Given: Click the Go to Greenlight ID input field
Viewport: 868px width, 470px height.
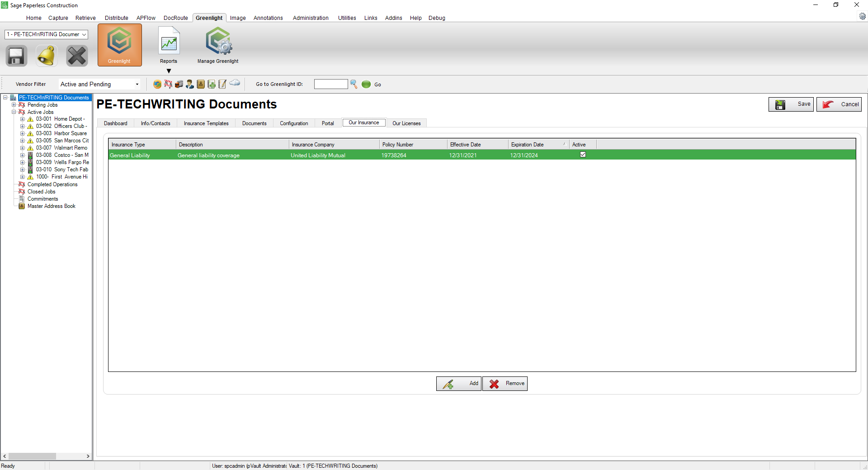Looking at the screenshot, I should click(x=331, y=84).
